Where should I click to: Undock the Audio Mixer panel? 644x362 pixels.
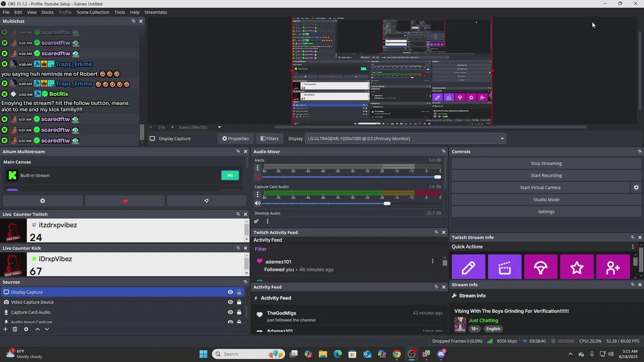(x=443, y=151)
